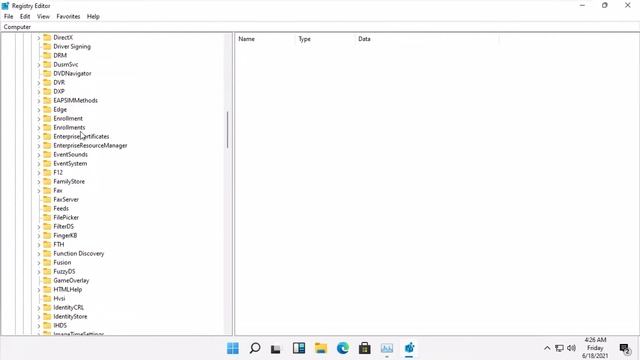Open the clock and date flyout
The width and height of the screenshot is (640, 360).
[595, 348]
